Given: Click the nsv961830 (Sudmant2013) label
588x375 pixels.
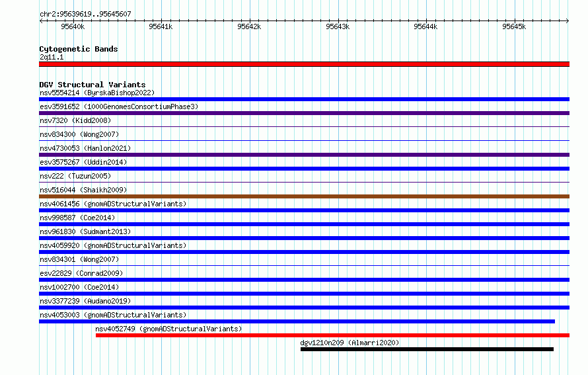Looking at the screenshot, I should point(85,231).
